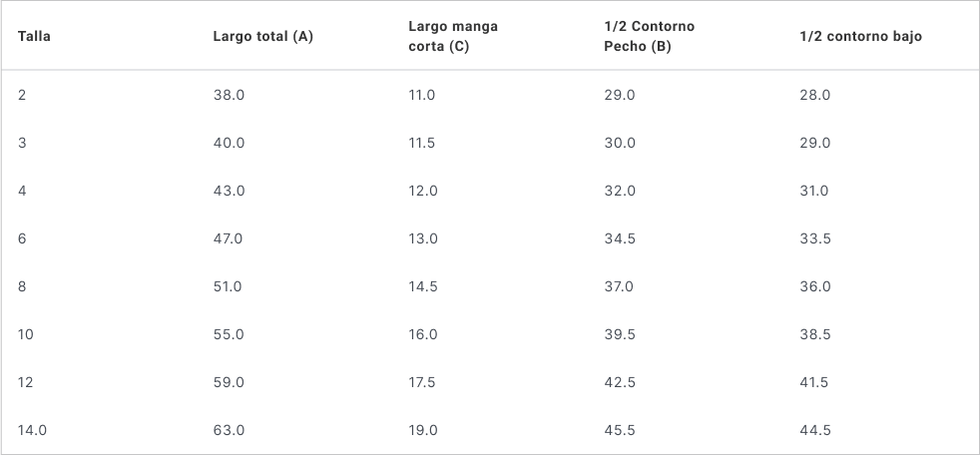Select the size 10 row label
This screenshot has height=455, width=980.
pos(26,334)
